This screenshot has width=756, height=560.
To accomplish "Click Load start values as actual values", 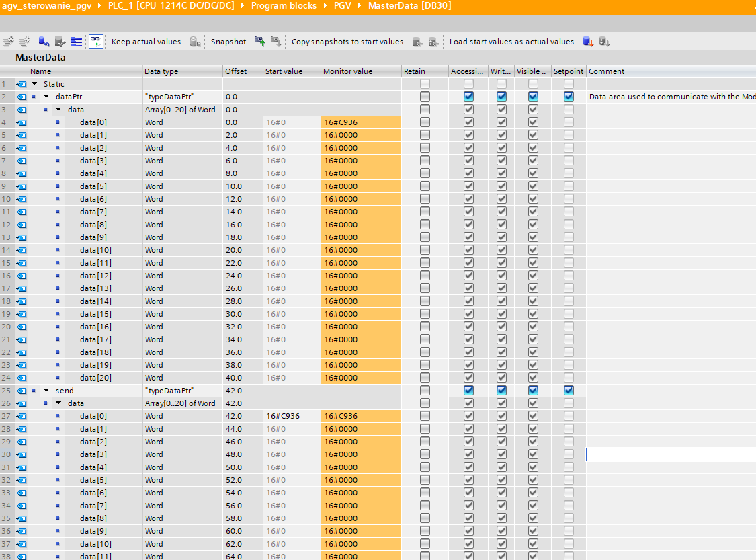I will pos(511,42).
